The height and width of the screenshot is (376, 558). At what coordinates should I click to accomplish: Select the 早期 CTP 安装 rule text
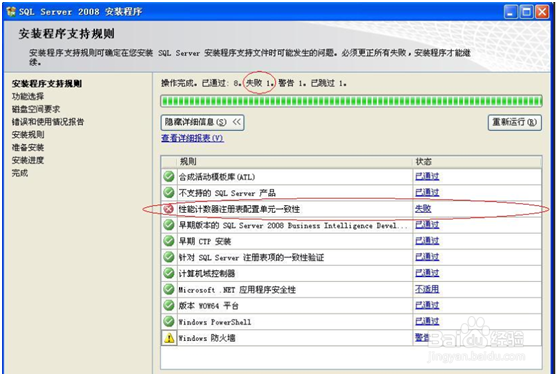pos(205,242)
